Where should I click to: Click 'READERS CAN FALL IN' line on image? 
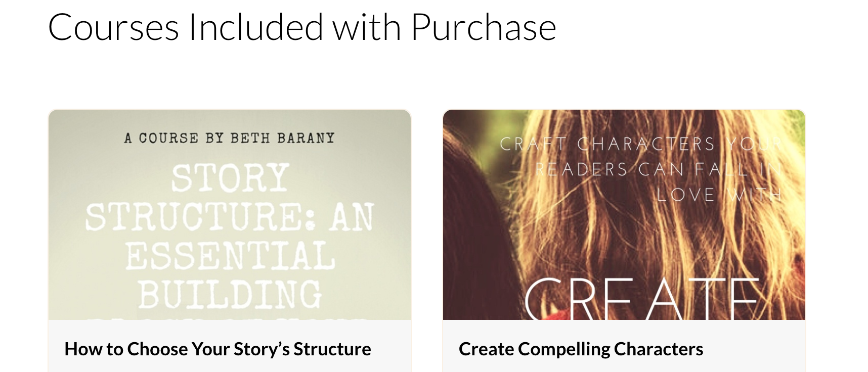pyautogui.click(x=658, y=169)
